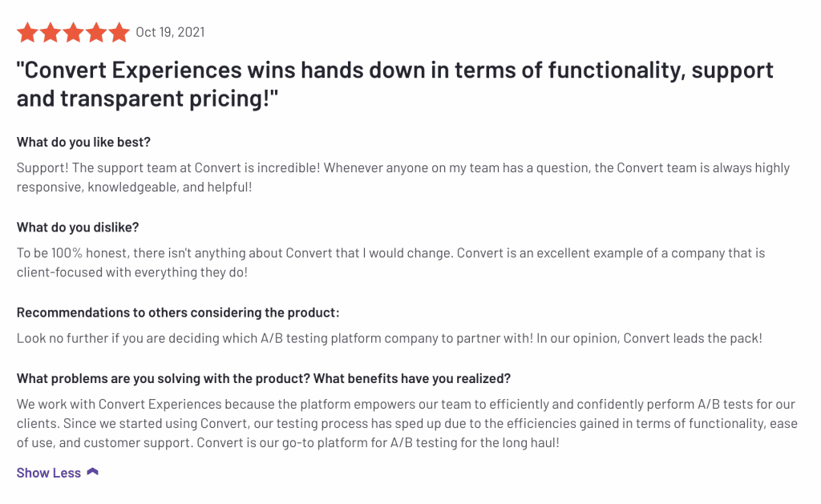
Task: Select the 'What do you dislike?' heading
Action: point(78,228)
